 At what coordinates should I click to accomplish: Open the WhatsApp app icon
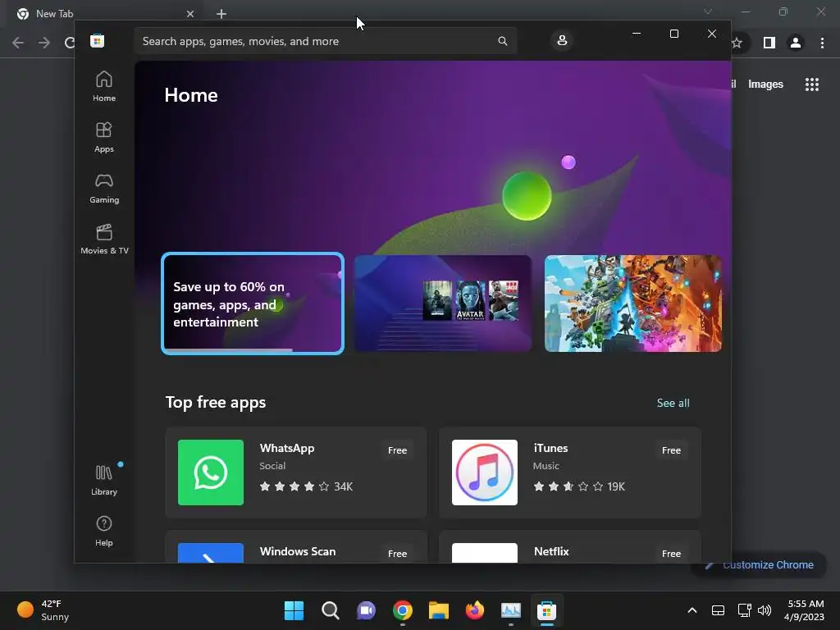click(x=211, y=472)
